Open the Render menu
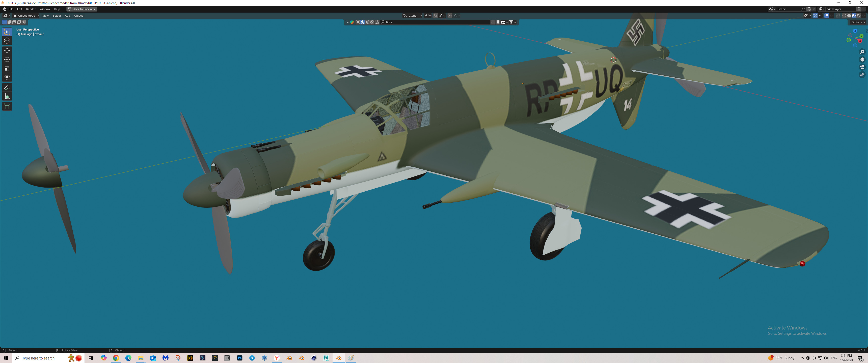The image size is (868, 363). coord(31,9)
